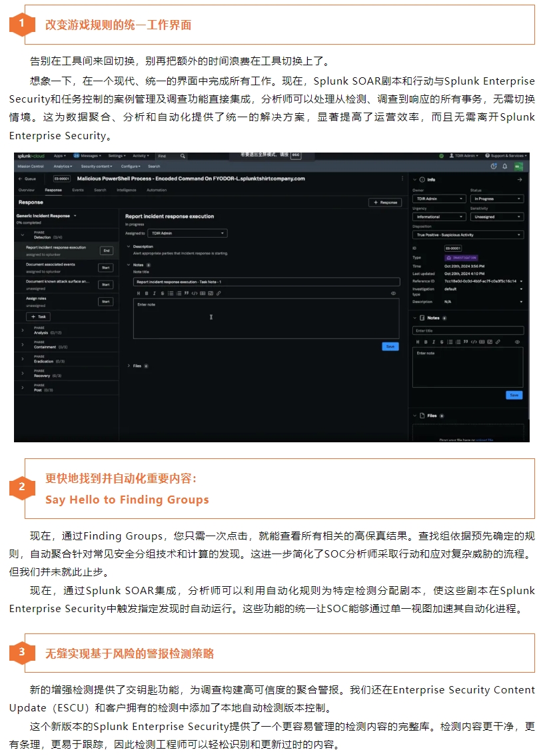Click Heading icon in side Notes toolbar

click(x=418, y=342)
